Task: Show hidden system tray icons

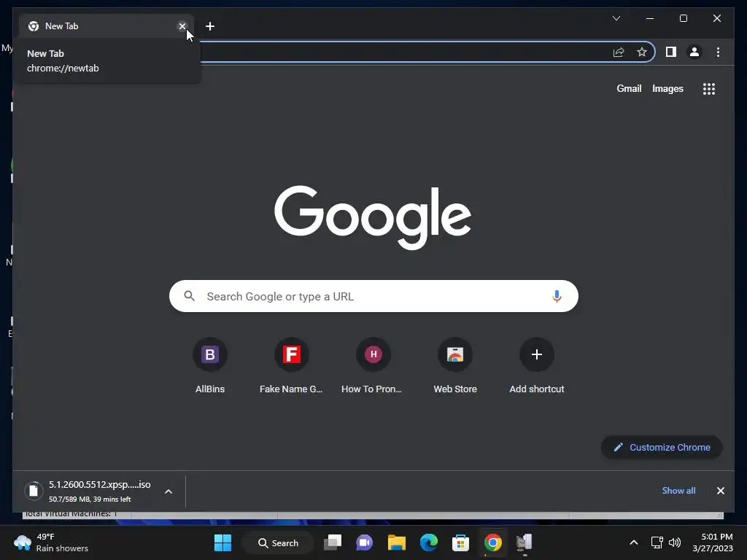Action: (634, 542)
